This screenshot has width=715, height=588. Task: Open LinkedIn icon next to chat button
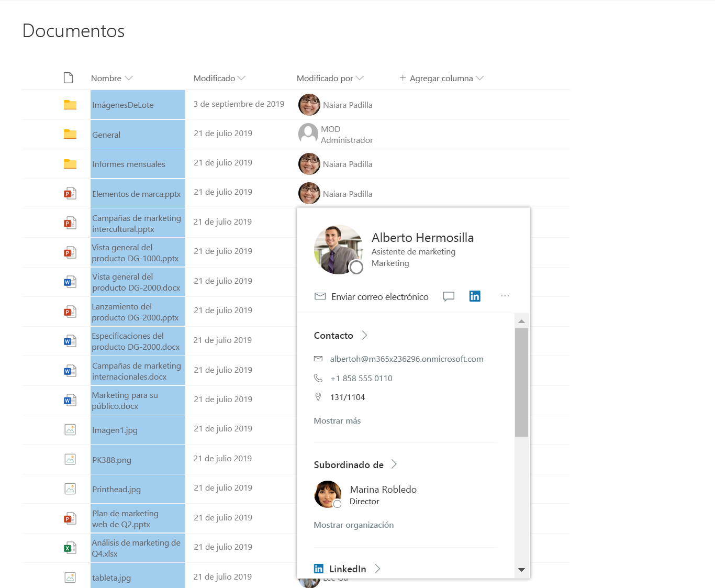(x=475, y=296)
